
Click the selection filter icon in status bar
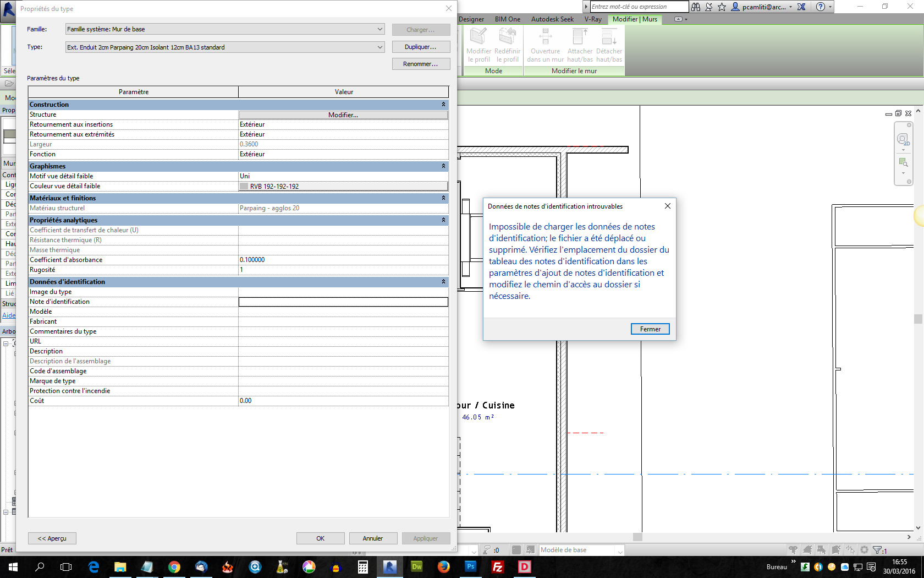pyautogui.click(x=877, y=550)
